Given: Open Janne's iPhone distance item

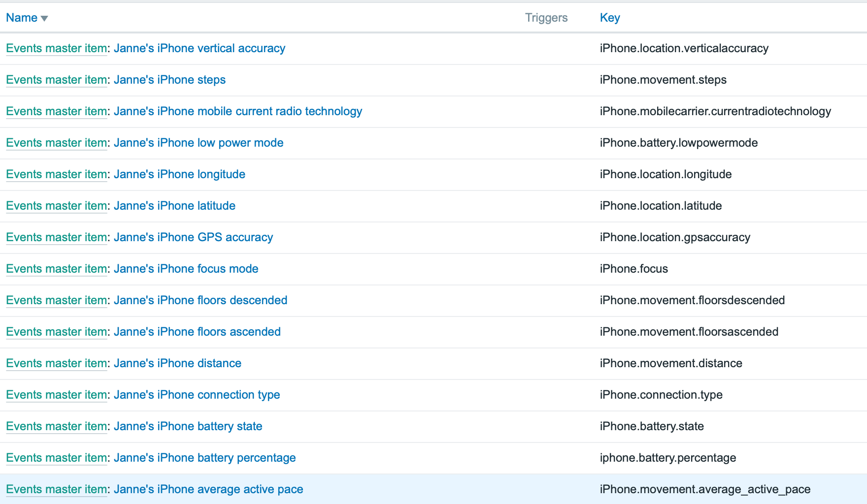Looking at the screenshot, I should coord(177,363).
